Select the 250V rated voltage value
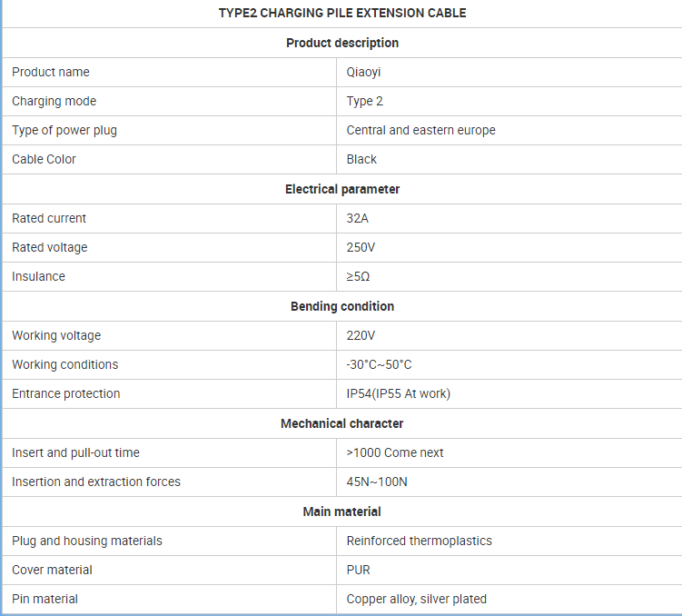This screenshot has width=682, height=616. (361, 247)
